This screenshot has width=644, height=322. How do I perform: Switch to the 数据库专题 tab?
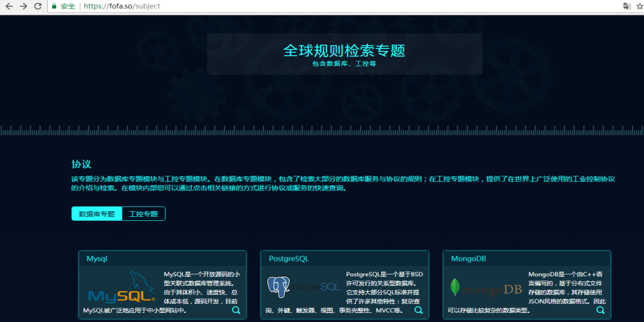pos(97,214)
